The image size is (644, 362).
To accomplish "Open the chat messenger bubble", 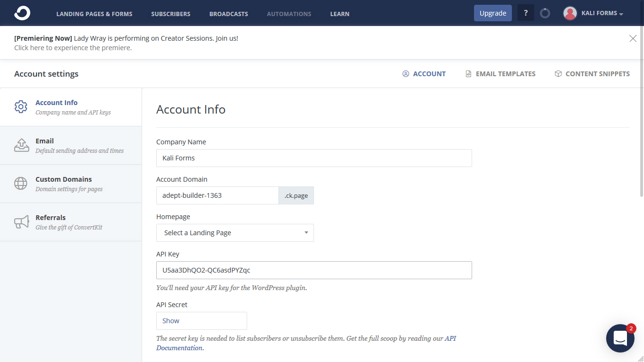I will (x=620, y=338).
